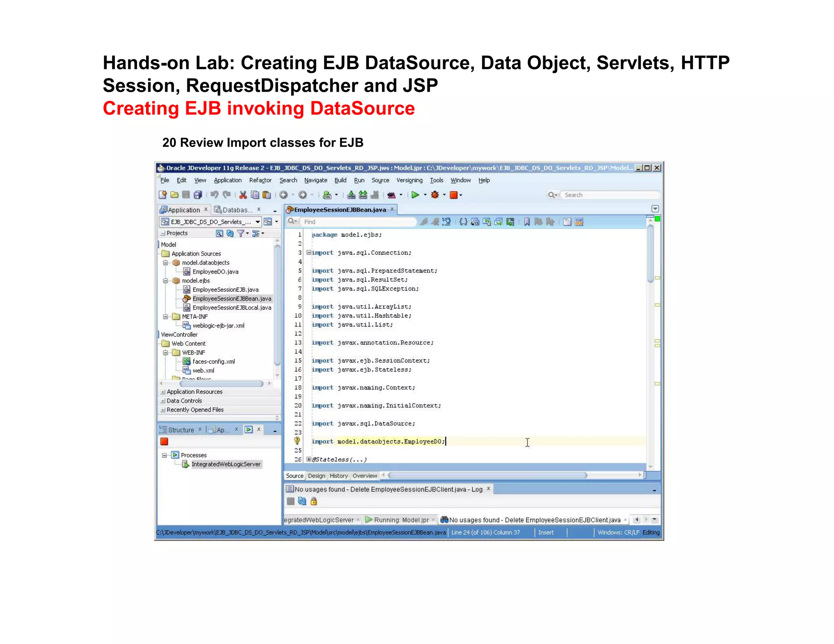The image size is (834, 644).
Task: Click the Cut scissors icon
Action: pos(243,195)
